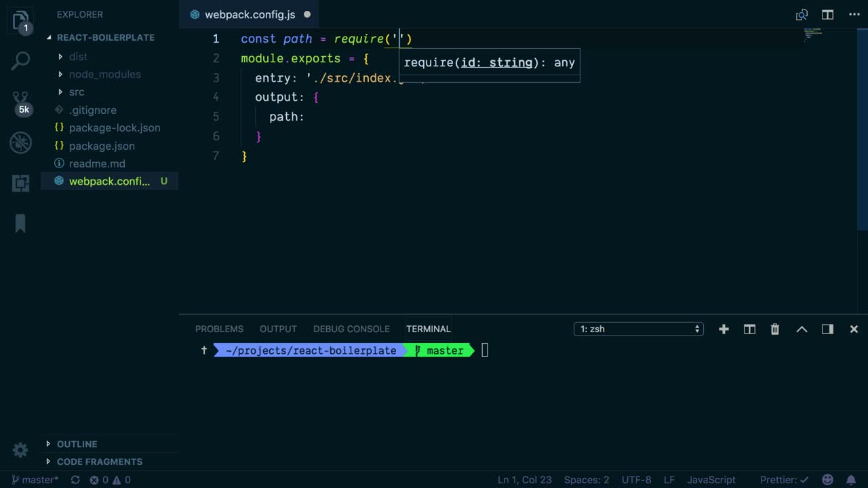Click the Bookmarks icon in the Activity Bar
Screen dimensions: 868x488
[x=20, y=224]
